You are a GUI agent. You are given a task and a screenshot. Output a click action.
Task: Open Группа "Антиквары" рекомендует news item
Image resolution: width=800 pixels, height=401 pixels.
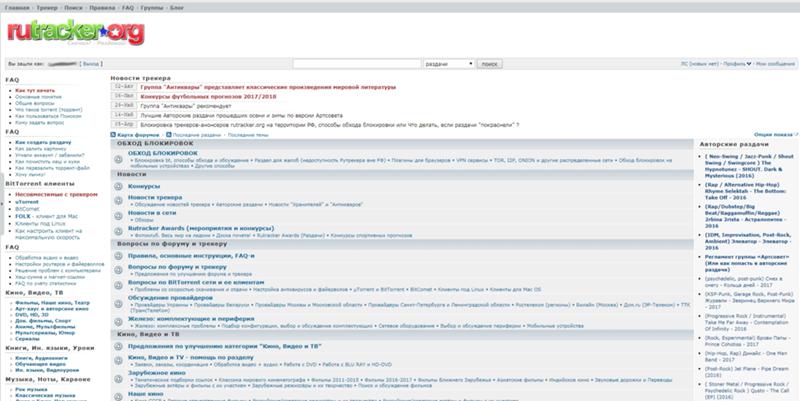coord(186,106)
